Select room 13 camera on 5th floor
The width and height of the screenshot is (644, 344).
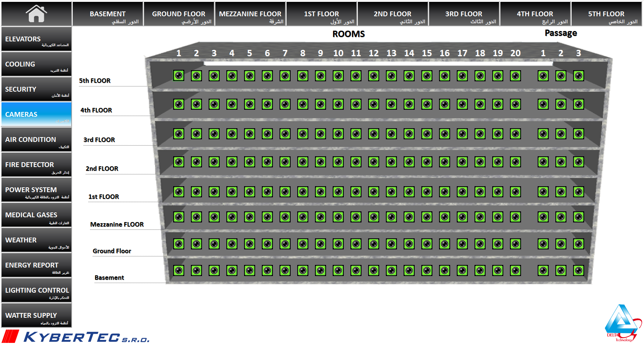pos(391,76)
